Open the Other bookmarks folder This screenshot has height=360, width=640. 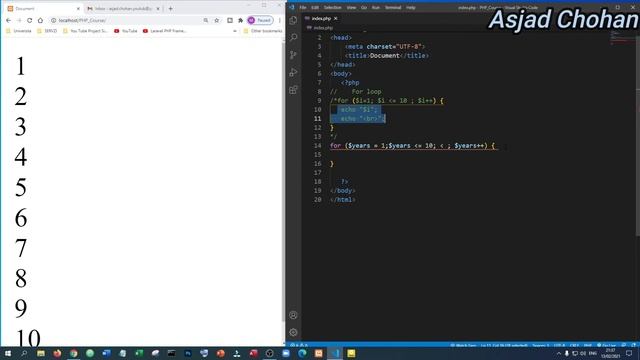click(x=262, y=31)
